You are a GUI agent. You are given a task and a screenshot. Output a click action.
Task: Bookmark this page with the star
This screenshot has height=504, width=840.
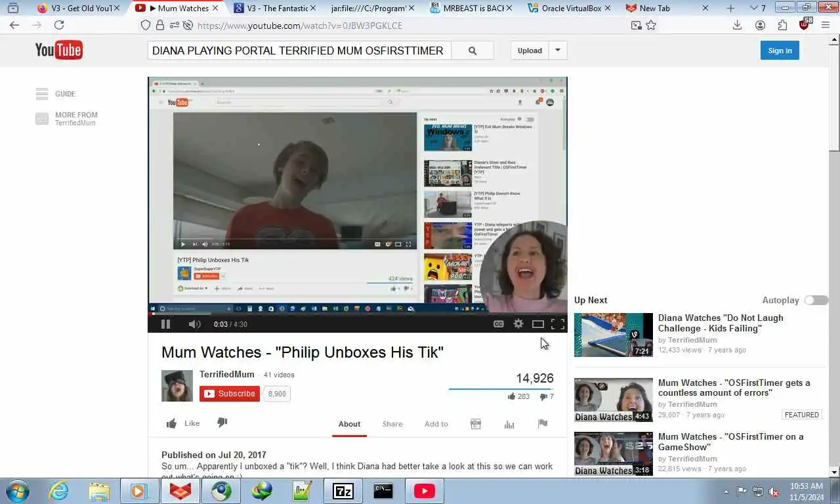[651, 25]
